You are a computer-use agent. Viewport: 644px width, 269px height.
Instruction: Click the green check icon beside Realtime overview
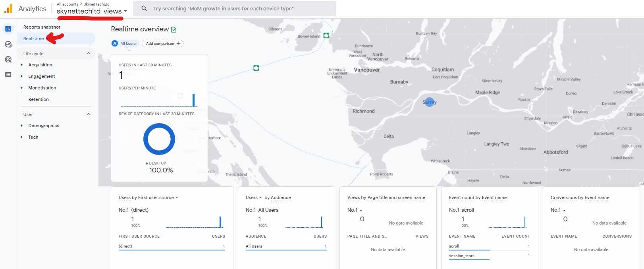pyautogui.click(x=174, y=29)
